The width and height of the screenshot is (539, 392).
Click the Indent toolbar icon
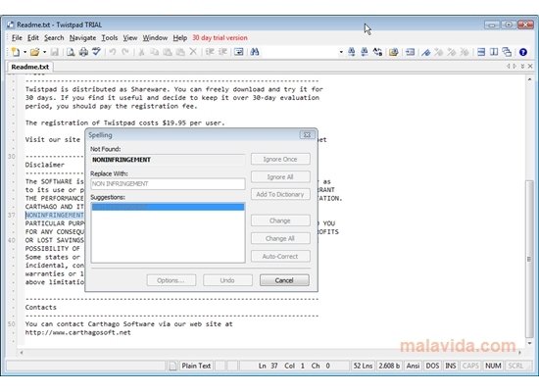[210, 52]
